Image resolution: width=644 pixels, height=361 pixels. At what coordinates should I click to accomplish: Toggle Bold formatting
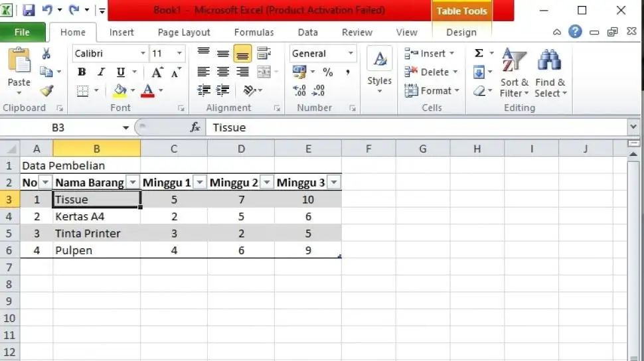82,72
